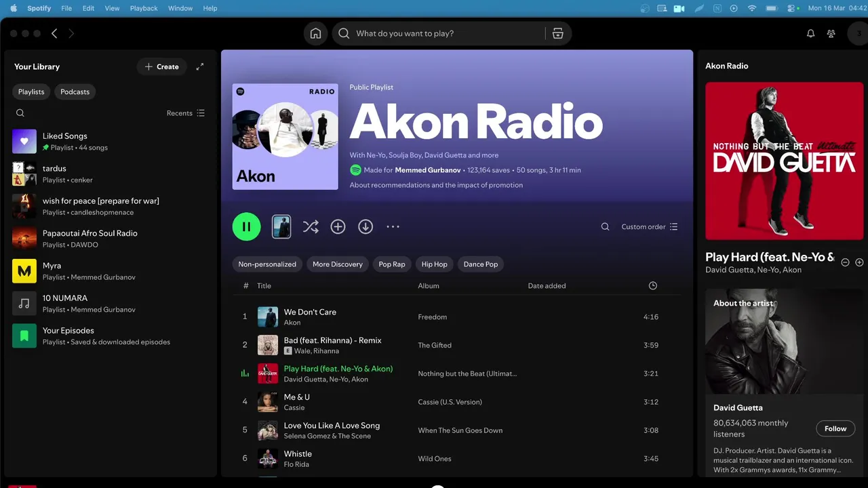Open the View menu
This screenshot has width=868, height=488.
tap(112, 8)
